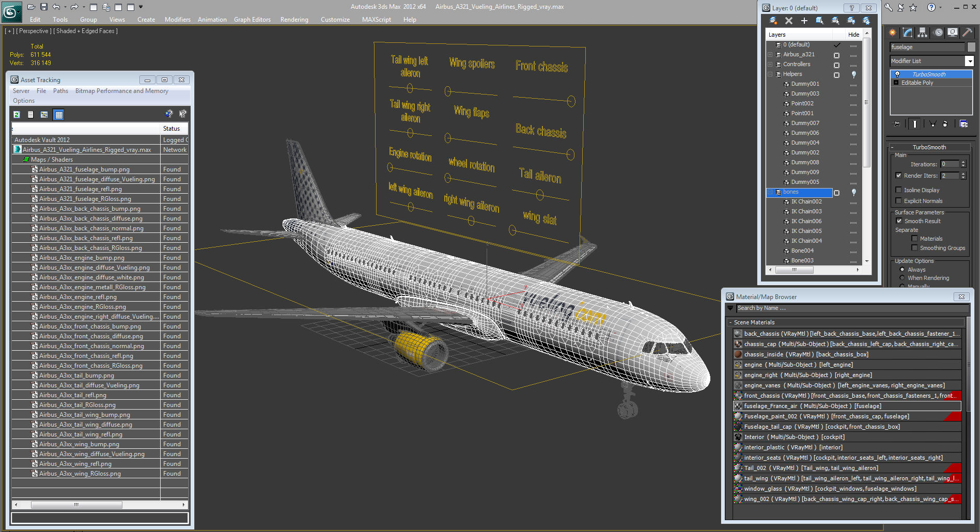980x532 pixels.
Task: Collapse the bones layer tree
Action: (770, 192)
